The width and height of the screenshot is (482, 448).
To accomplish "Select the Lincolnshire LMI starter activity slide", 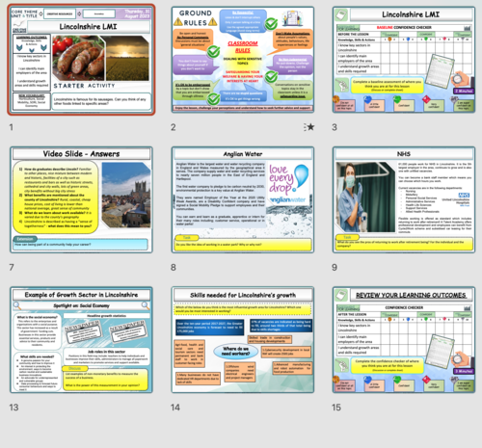I will (x=81, y=60).
